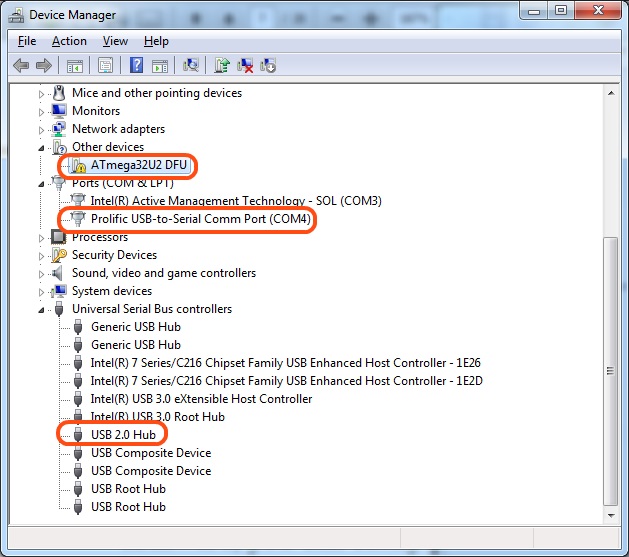
Task: Expand the Network adapters node
Action: click(41, 130)
